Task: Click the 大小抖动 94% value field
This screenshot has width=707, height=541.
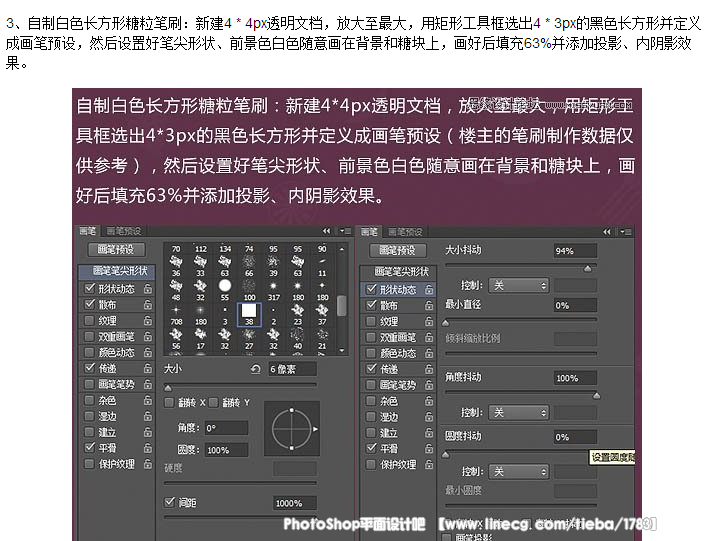Action: point(575,251)
